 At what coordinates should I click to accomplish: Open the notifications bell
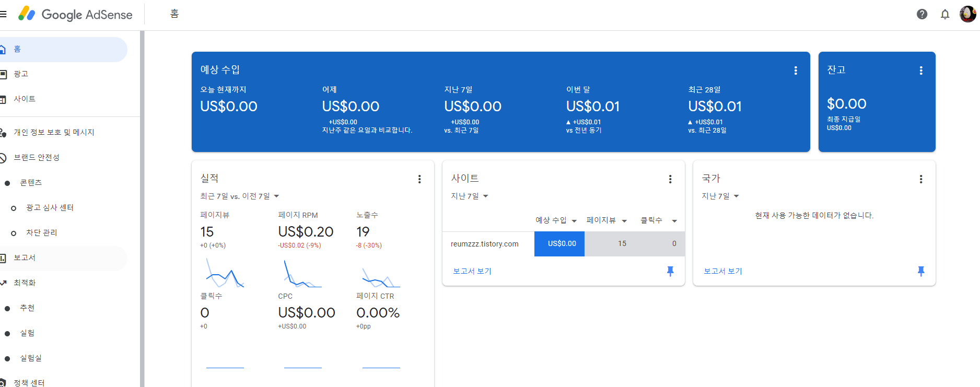pyautogui.click(x=945, y=14)
